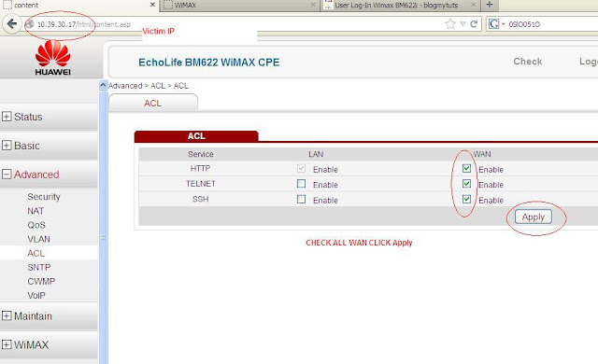Switch to the WiMAX browser tab
The width and height of the screenshot is (598, 364).
239,6
